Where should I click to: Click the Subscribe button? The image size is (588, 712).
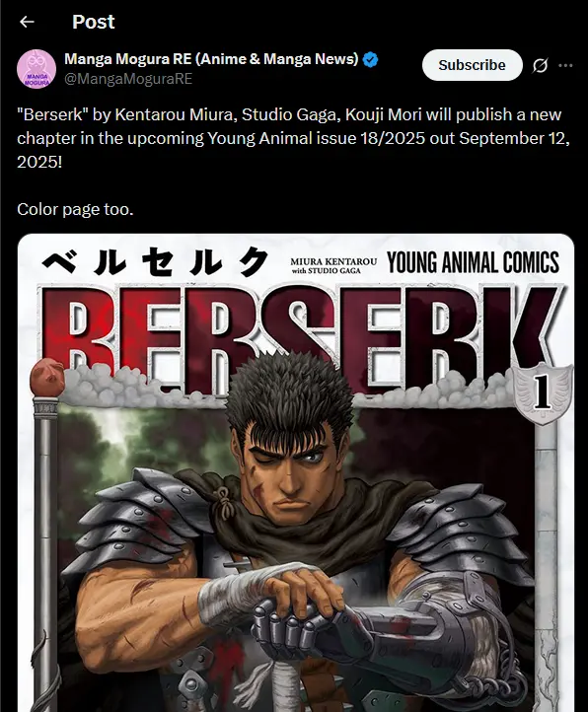click(x=473, y=65)
